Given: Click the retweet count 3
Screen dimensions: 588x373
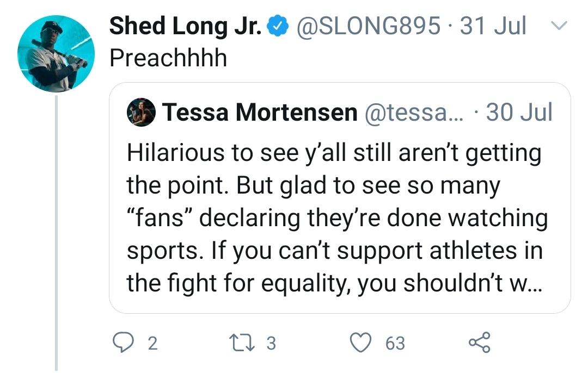Looking at the screenshot, I should coord(271,343).
